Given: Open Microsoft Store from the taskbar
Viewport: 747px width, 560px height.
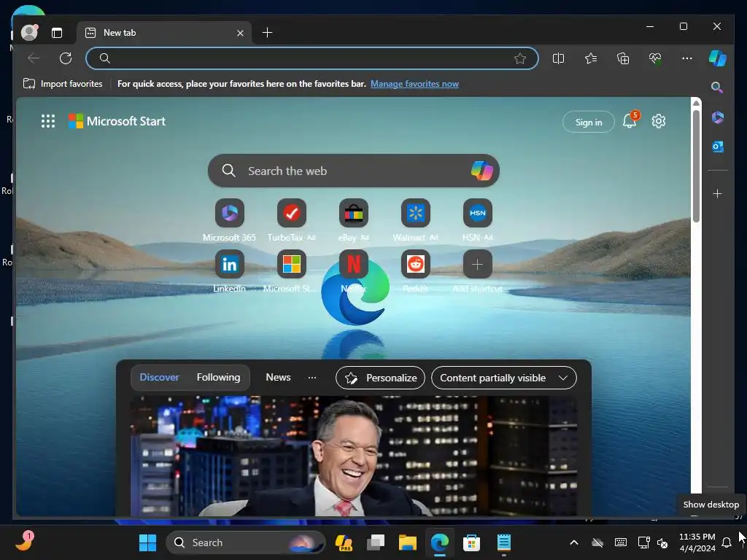Looking at the screenshot, I should click(x=471, y=542).
